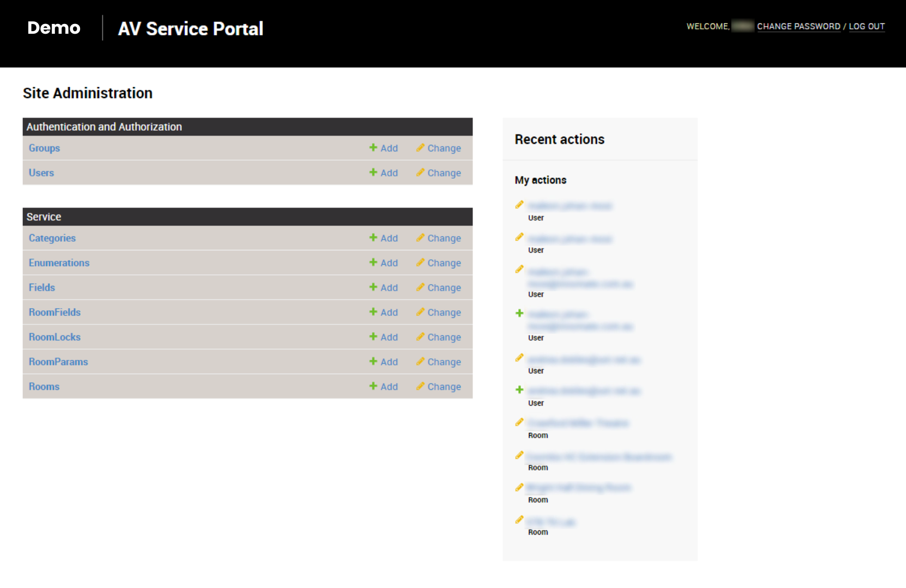Viewport: 906px width, 588px height.
Task: Click the Demo logo in the top bar
Action: (53, 28)
